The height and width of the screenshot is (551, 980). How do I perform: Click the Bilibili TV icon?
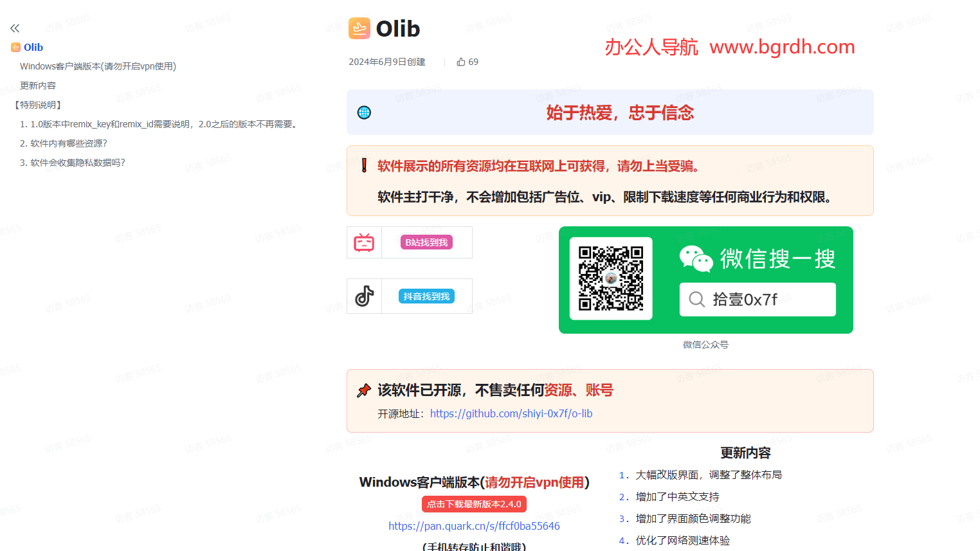coord(364,242)
